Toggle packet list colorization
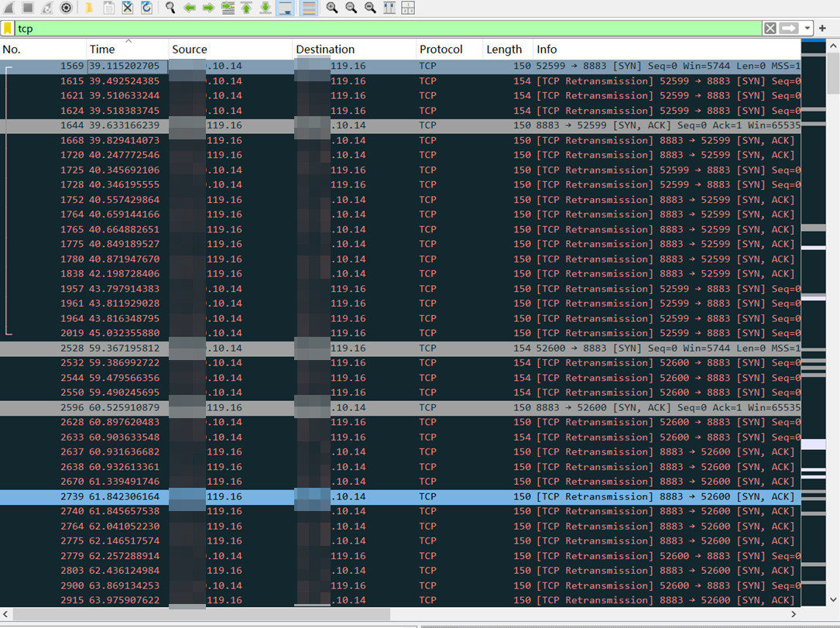The height and width of the screenshot is (628, 840). click(x=307, y=8)
